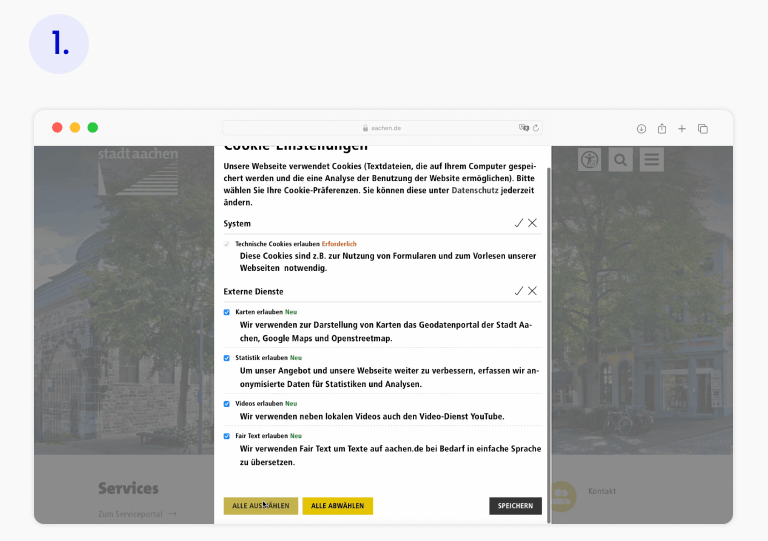Uncheck Videos erlauben checkbox
The width and height of the screenshot is (768, 541).
pyautogui.click(x=227, y=404)
